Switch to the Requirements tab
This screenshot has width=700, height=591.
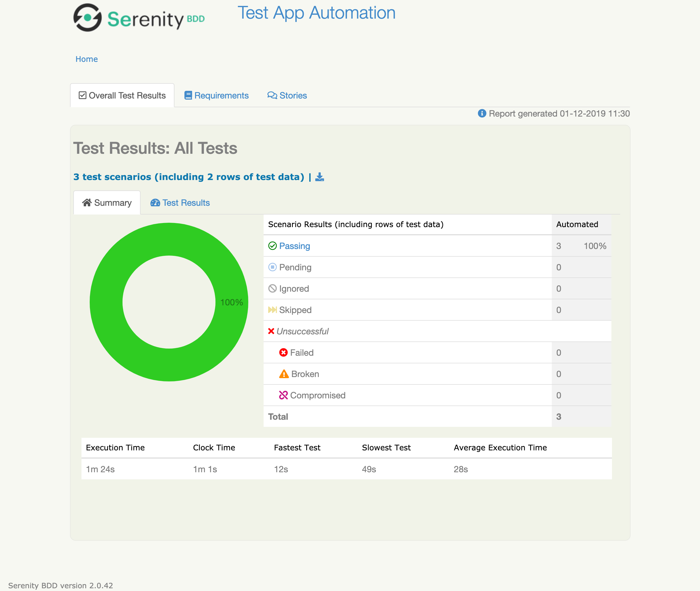pos(217,95)
